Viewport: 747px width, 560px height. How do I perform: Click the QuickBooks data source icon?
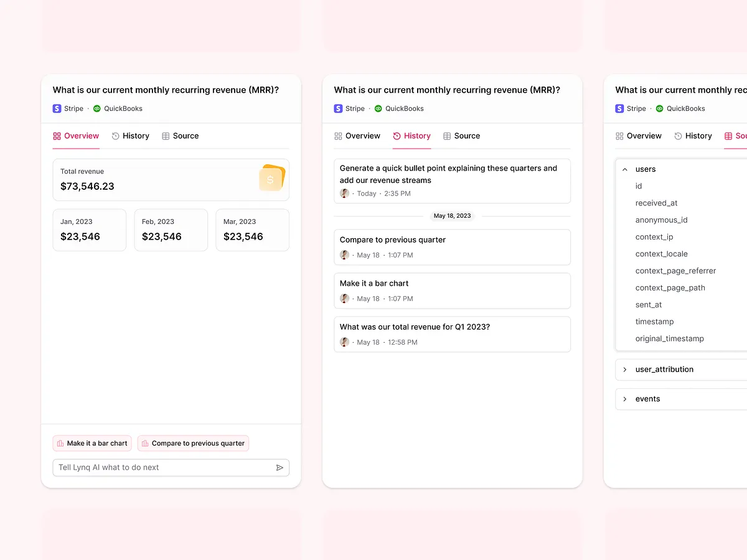click(96, 108)
